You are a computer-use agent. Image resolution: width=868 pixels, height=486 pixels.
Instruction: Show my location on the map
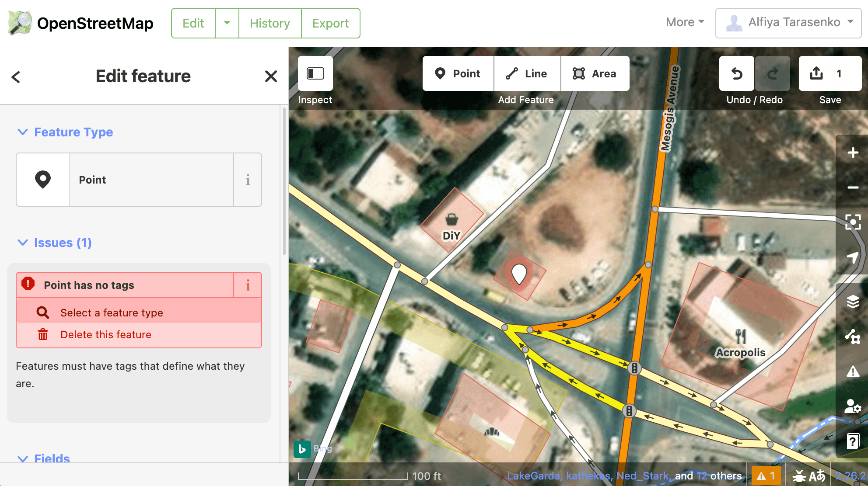(x=852, y=257)
